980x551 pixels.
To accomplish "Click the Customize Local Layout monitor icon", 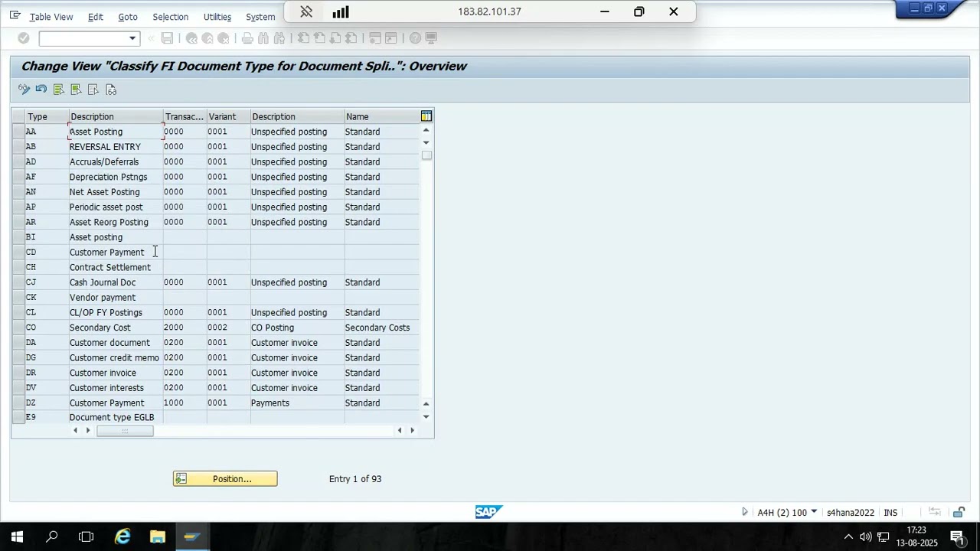I will [x=431, y=38].
